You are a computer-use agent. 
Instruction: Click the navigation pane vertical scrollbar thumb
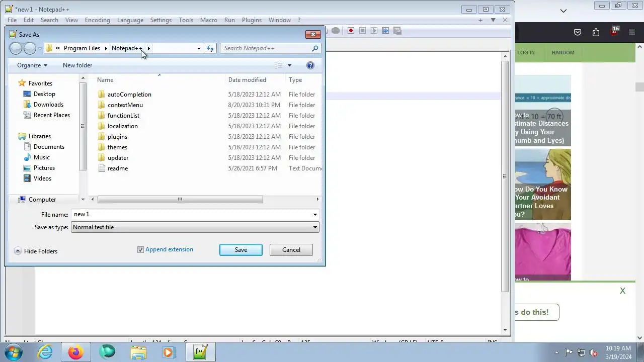pyautogui.click(x=83, y=127)
